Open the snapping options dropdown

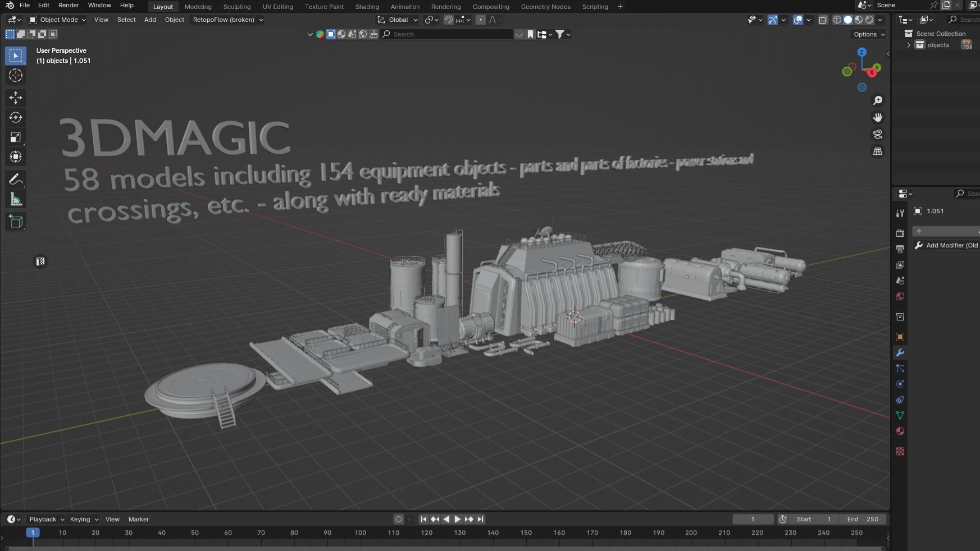[x=463, y=20]
